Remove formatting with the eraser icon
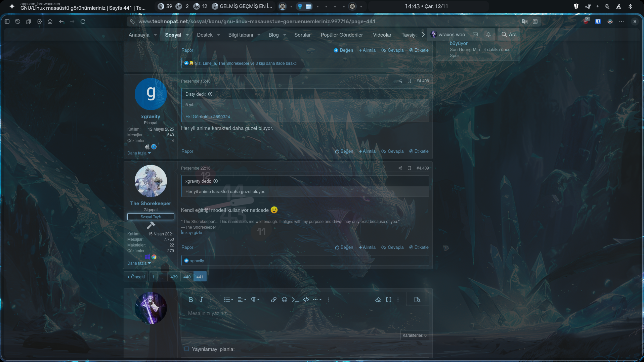The image size is (644, 362). [x=378, y=300]
